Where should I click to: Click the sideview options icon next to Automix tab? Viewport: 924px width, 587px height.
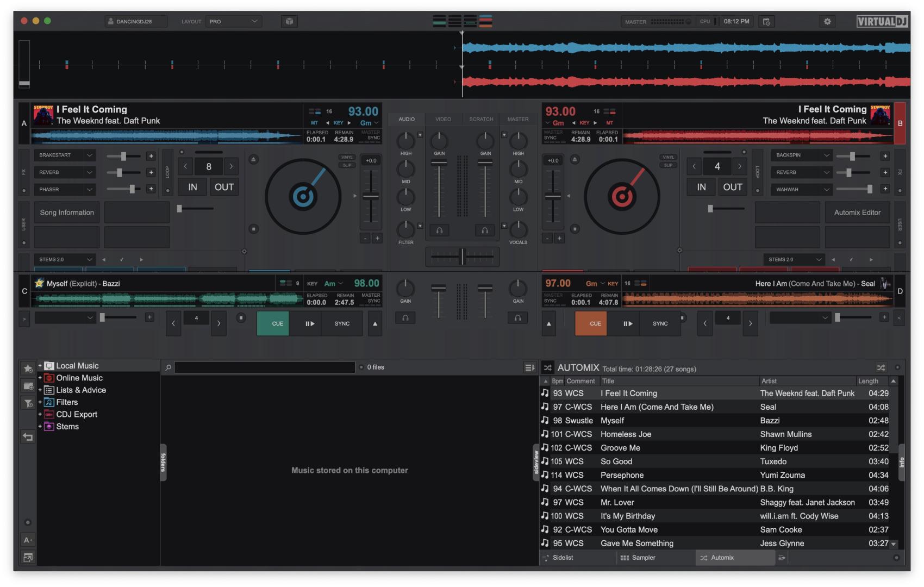pyautogui.click(x=782, y=558)
